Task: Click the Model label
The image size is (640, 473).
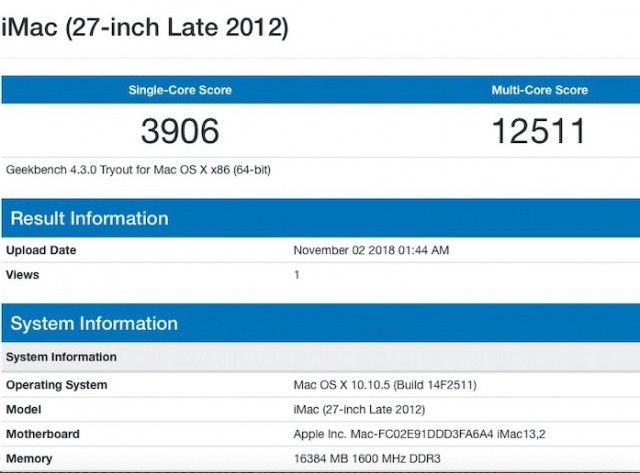Action: pos(24,409)
